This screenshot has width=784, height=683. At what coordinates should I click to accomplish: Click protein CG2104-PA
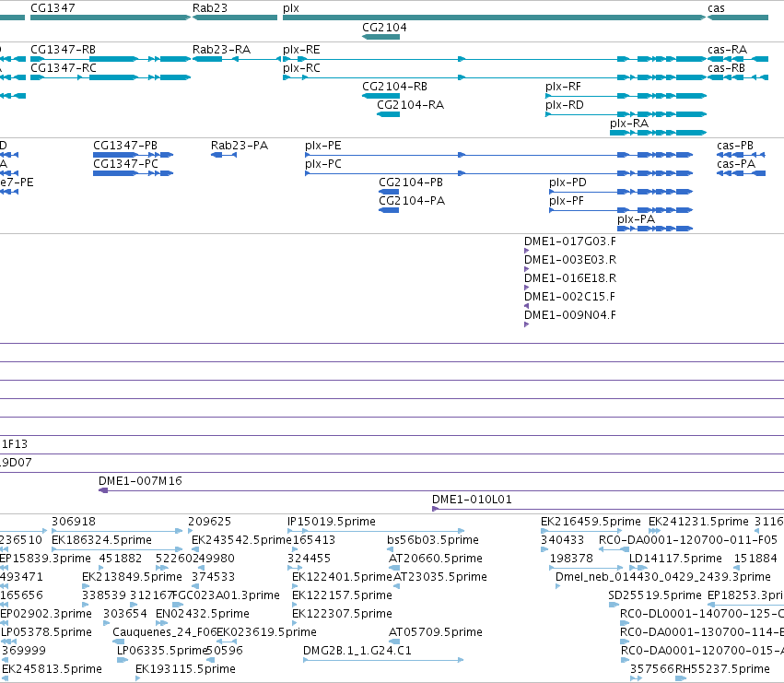point(389,210)
